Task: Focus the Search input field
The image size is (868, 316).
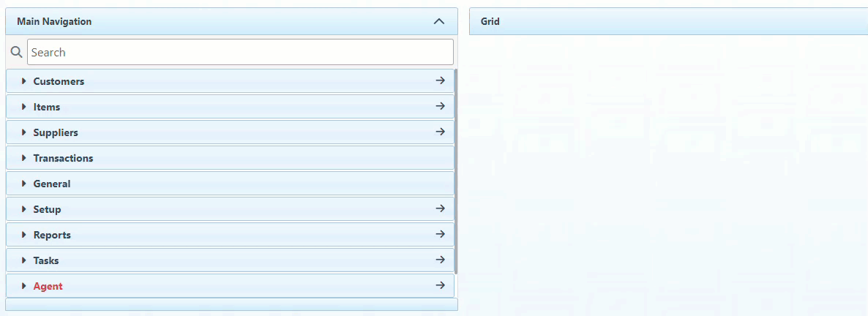Action: (240, 53)
